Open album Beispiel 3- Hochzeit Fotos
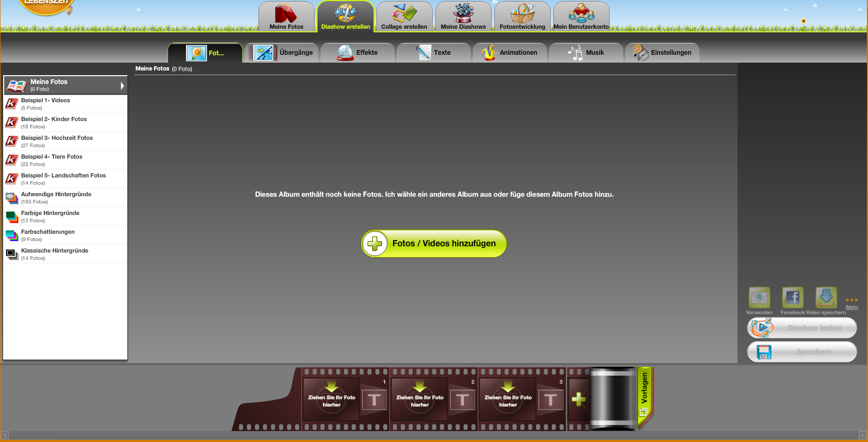 pyautogui.click(x=65, y=141)
